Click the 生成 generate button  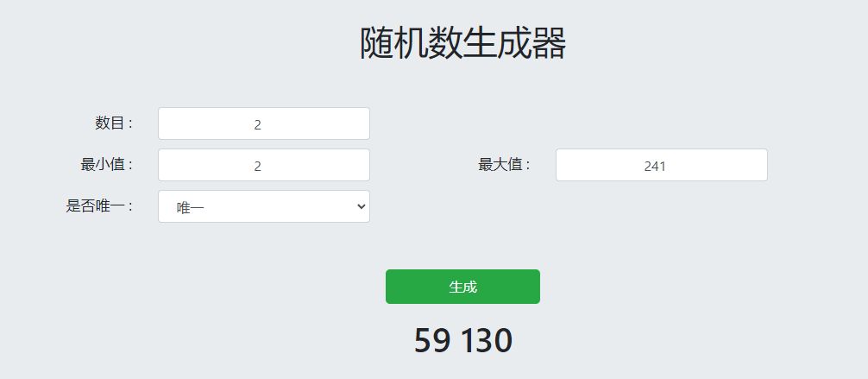pos(462,287)
